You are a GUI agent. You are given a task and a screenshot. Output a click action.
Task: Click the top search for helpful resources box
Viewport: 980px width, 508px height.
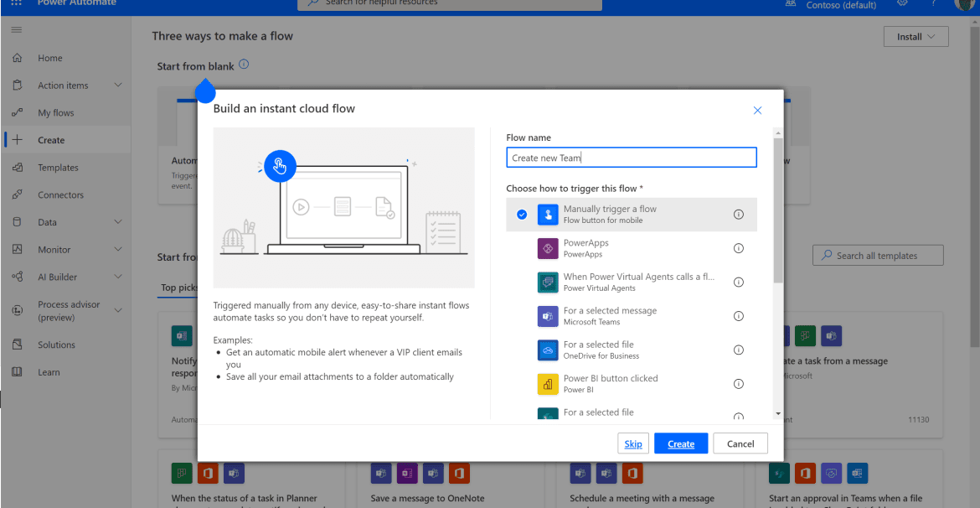[x=449, y=3]
